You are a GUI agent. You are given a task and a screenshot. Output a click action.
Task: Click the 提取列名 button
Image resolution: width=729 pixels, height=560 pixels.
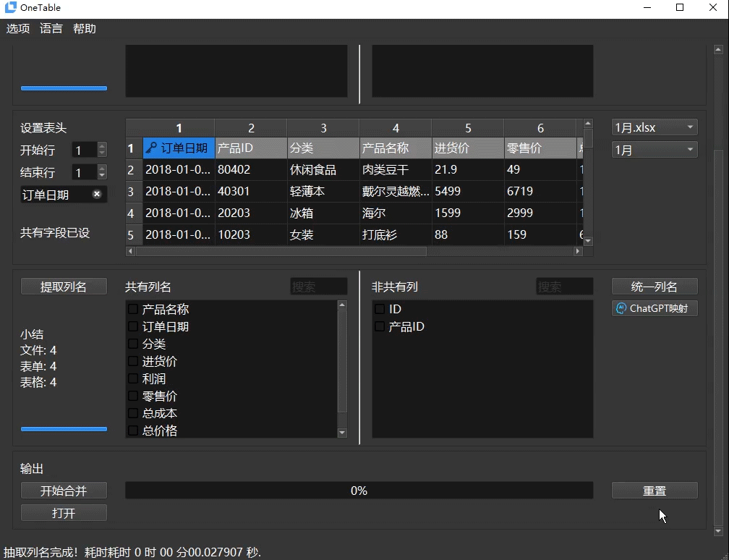tap(64, 287)
